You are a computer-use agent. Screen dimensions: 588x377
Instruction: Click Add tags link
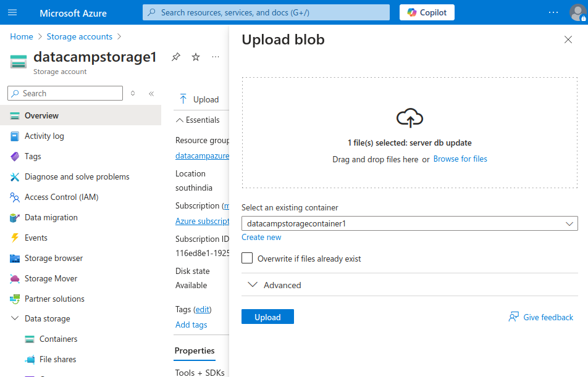pos(191,325)
